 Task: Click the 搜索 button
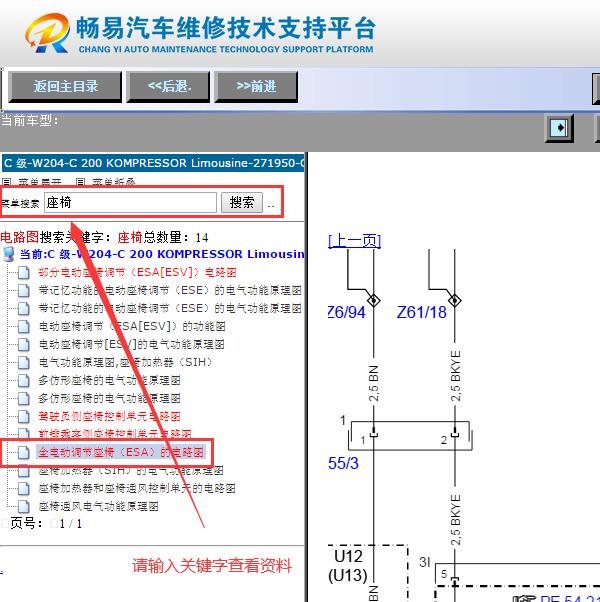242,202
